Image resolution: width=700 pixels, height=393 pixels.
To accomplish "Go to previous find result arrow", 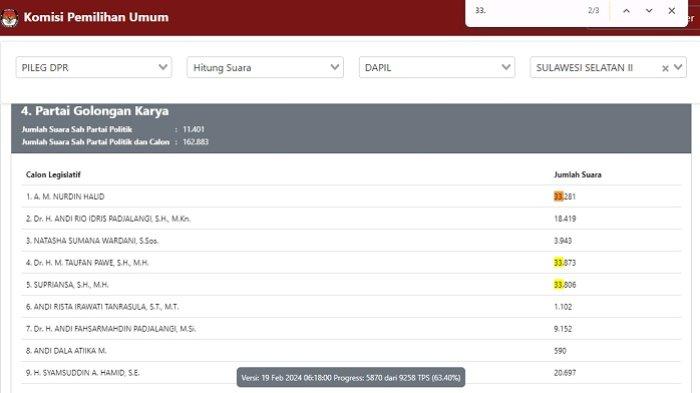I will point(626,11).
